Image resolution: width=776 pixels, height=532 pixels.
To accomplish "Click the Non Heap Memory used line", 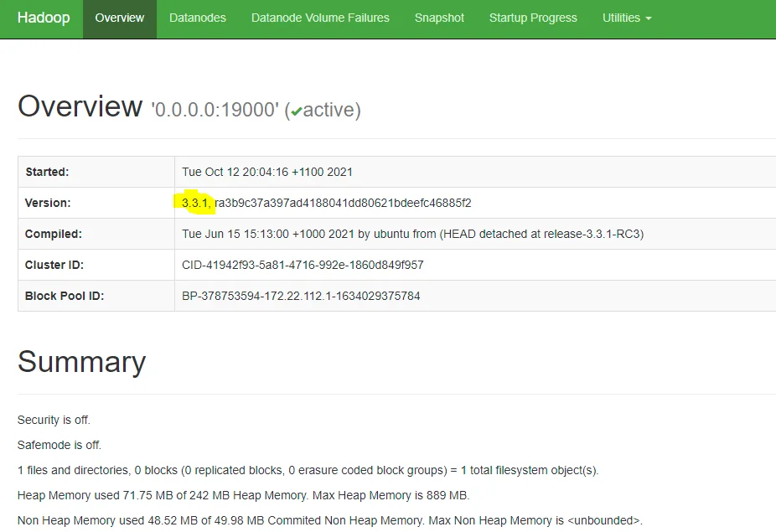I will click(x=329, y=520).
